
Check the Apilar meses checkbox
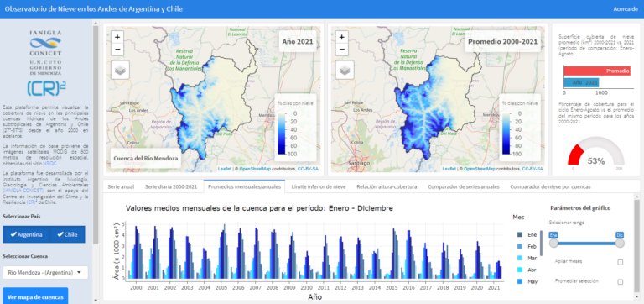click(621, 262)
